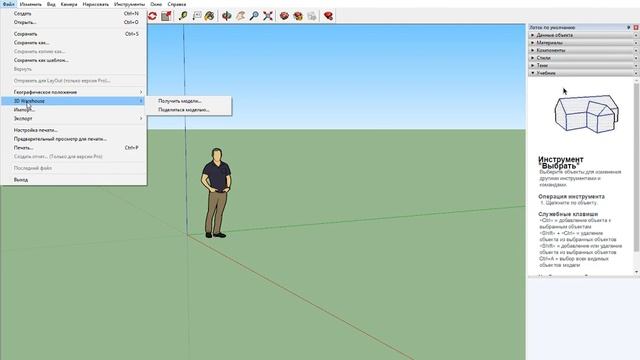
Task: Click the instructor scrollbar down arrow
Action: click(x=636, y=272)
